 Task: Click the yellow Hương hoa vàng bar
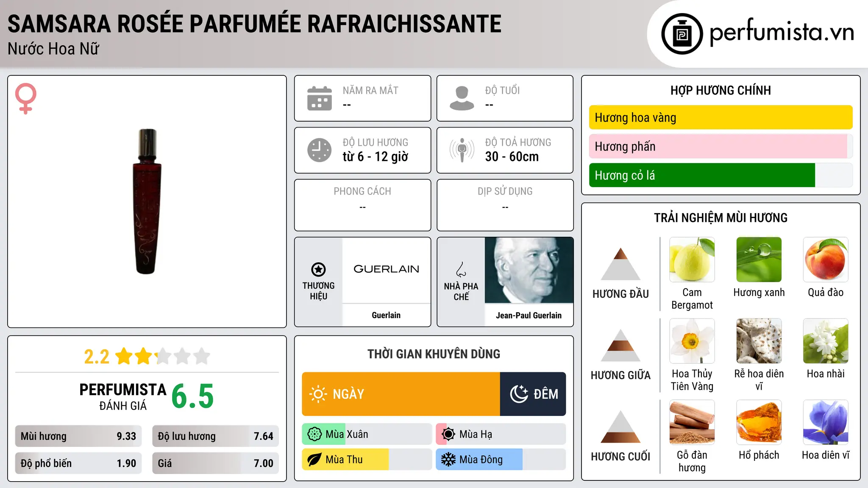(x=721, y=117)
